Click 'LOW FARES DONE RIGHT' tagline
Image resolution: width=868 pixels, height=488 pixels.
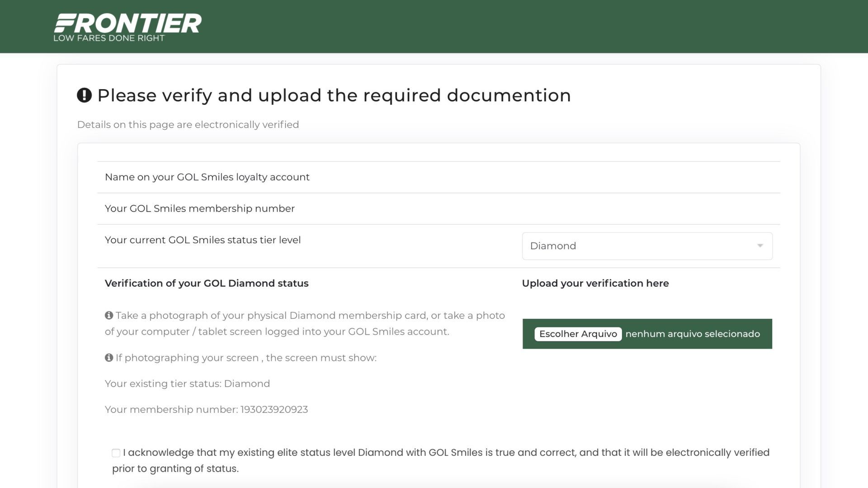[109, 38]
